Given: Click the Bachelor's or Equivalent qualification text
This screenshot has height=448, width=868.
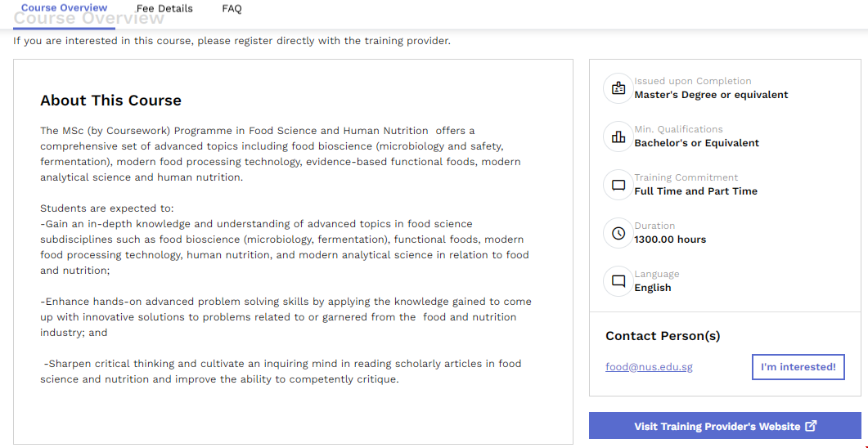Looking at the screenshot, I should tap(696, 143).
